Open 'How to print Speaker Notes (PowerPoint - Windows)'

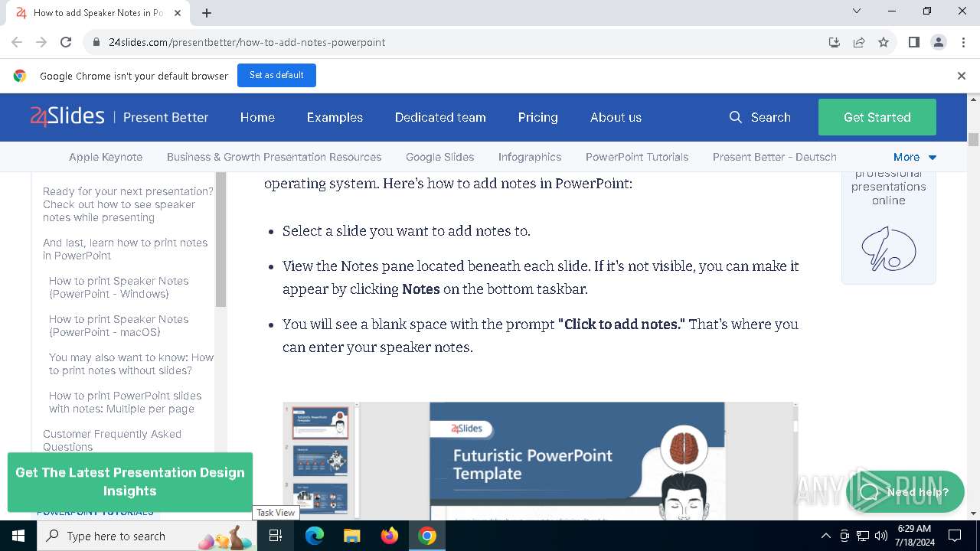[x=119, y=287]
